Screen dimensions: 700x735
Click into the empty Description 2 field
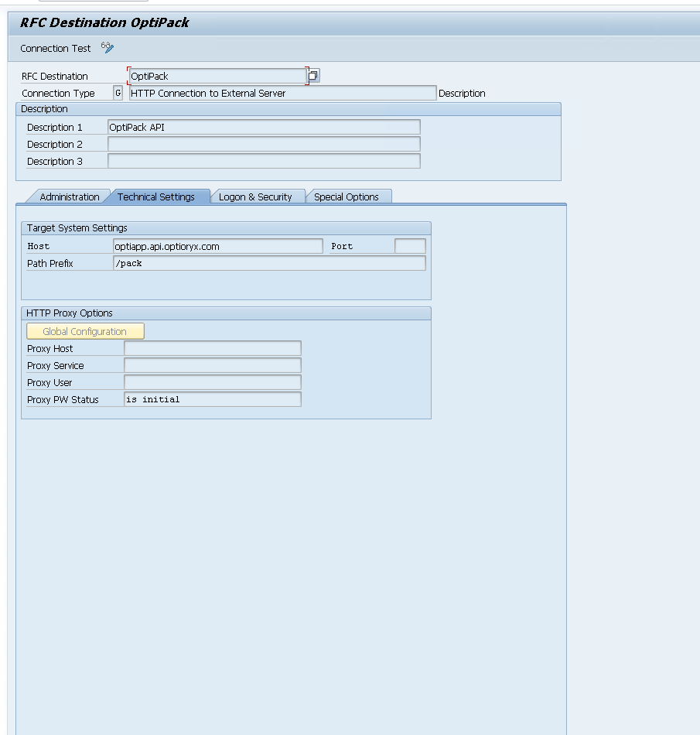[x=264, y=144]
